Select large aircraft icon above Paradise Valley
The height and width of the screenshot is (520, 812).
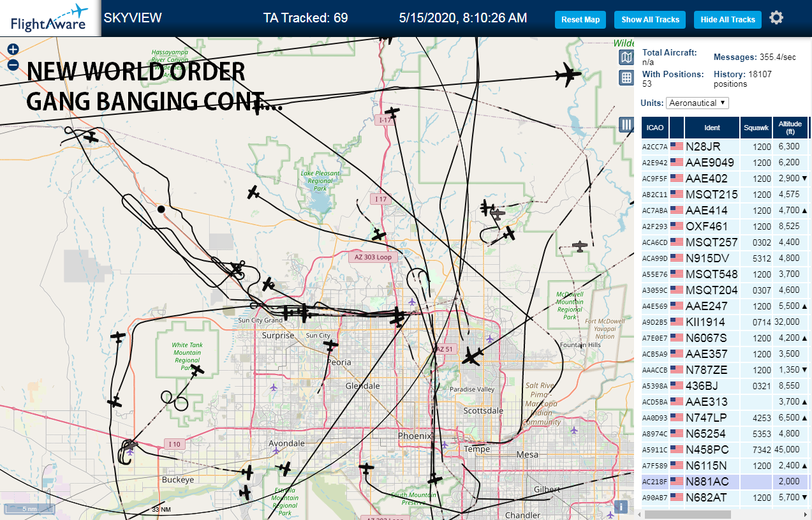[472, 356]
